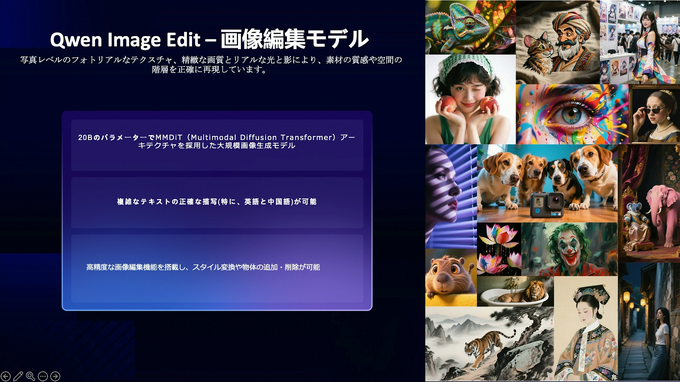The height and width of the screenshot is (382, 680).
Task: Click the lion in bathtub image
Action: 515,291
